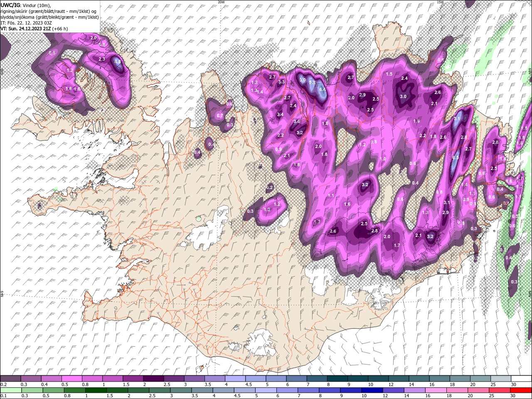Click the 6.5 snowfall value on the map
The height and width of the screenshot is (399, 532).
tap(456, 158)
